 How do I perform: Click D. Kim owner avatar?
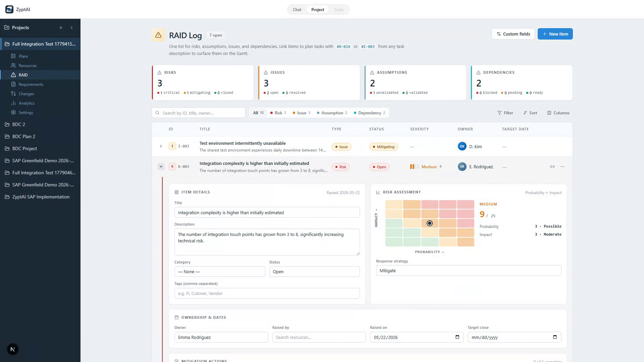(462, 146)
